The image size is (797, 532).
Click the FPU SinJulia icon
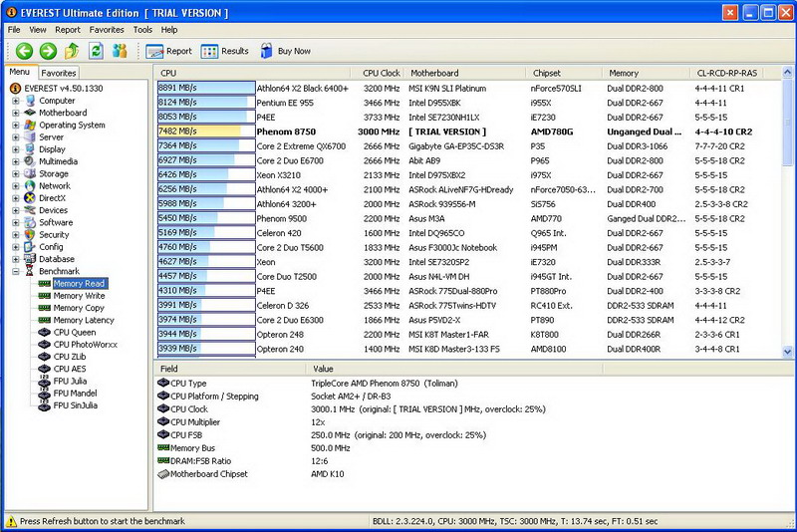(x=45, y=405)
